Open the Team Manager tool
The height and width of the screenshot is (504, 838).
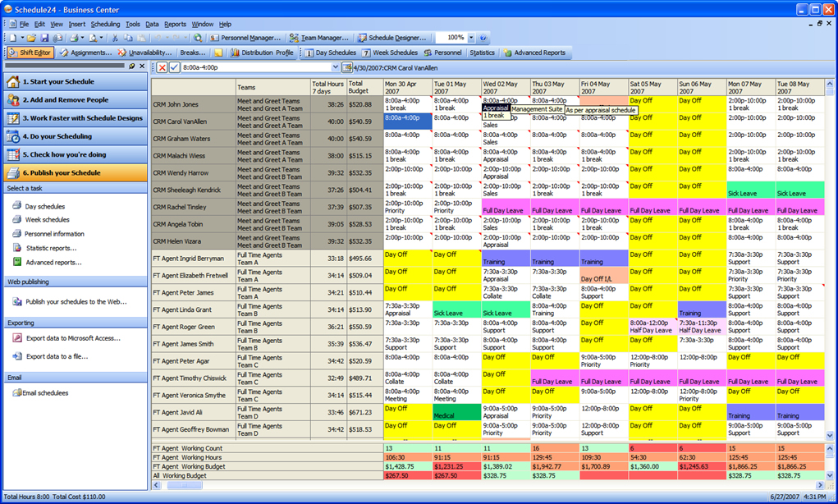318,38
